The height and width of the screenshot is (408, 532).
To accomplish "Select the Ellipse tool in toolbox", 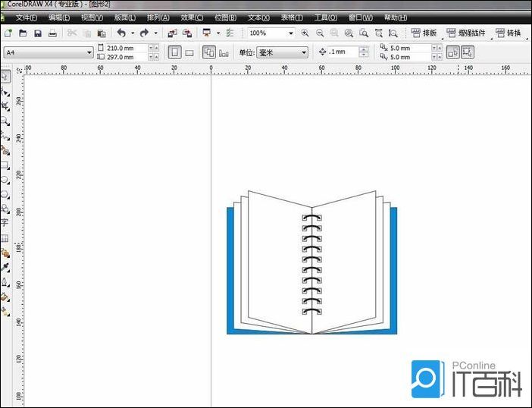I will pos(5,180).
